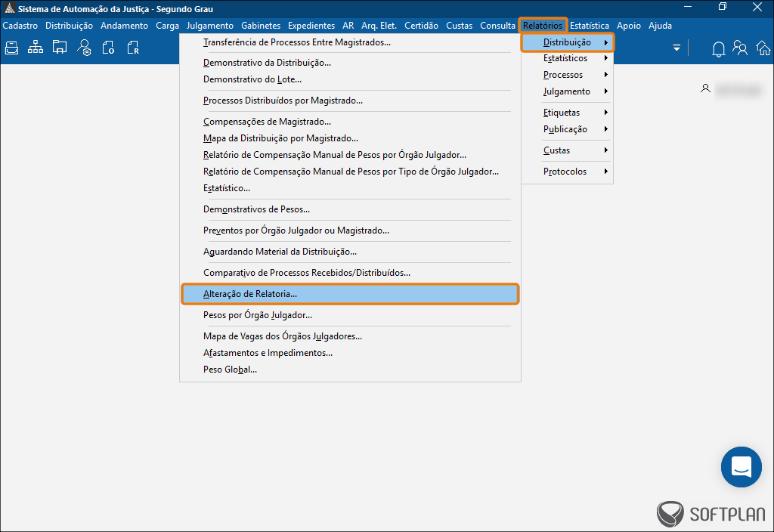
Task: Select Alteração de Relatoria
Action: click(350, 294)
